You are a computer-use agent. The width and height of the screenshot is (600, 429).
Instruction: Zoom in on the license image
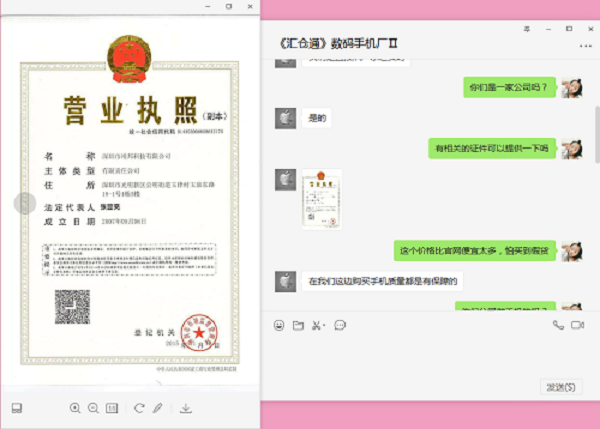(75, 407)
